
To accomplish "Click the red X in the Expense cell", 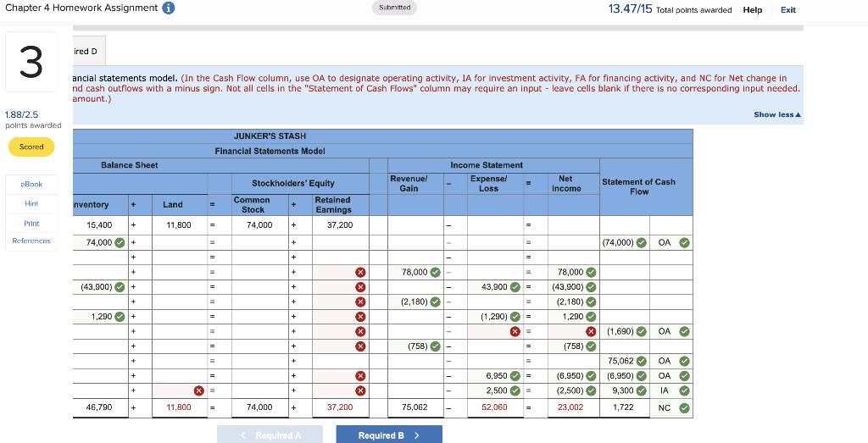I will [515, 331].
